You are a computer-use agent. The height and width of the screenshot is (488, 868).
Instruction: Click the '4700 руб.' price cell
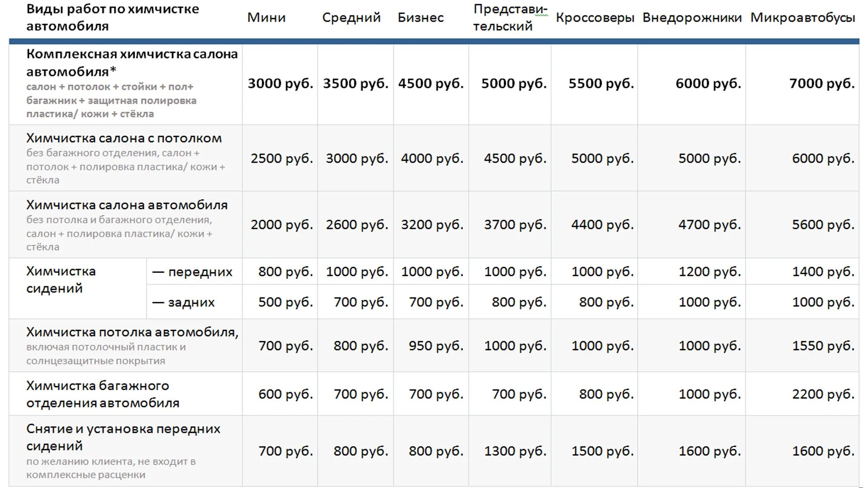[x=710, y=224]
